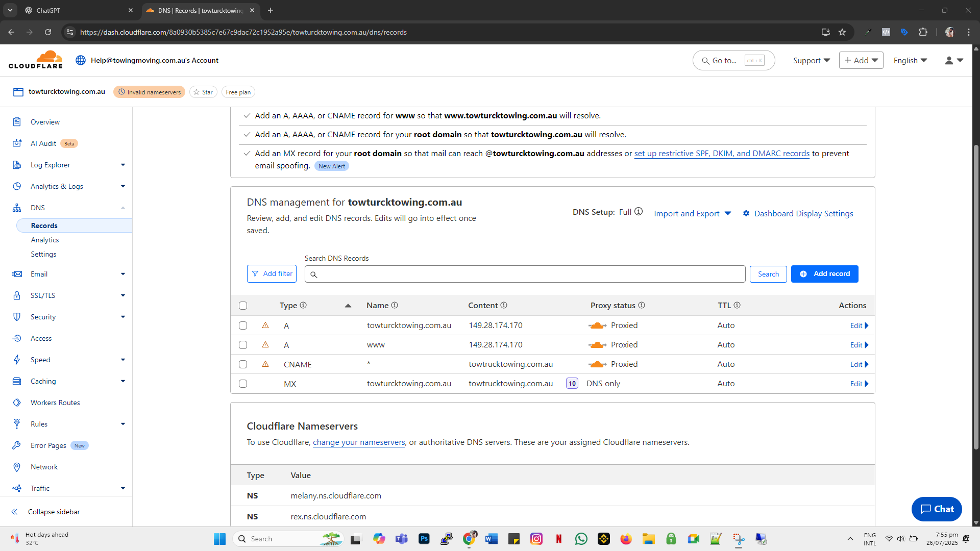Image resolution: width=980 pixels, height=551 pixels.
Task: Click the Add record button
Action: (824, 274)
